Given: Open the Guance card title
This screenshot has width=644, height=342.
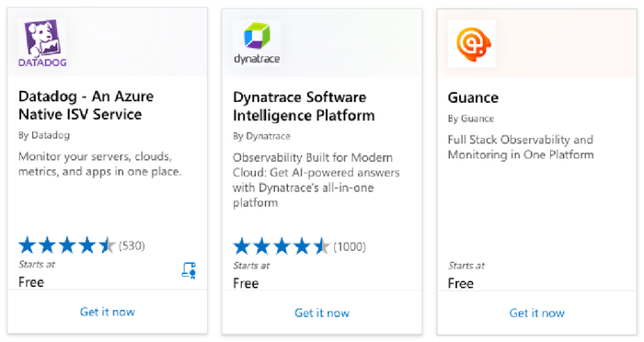Looking at the screenshot, I should pos(473,97).
